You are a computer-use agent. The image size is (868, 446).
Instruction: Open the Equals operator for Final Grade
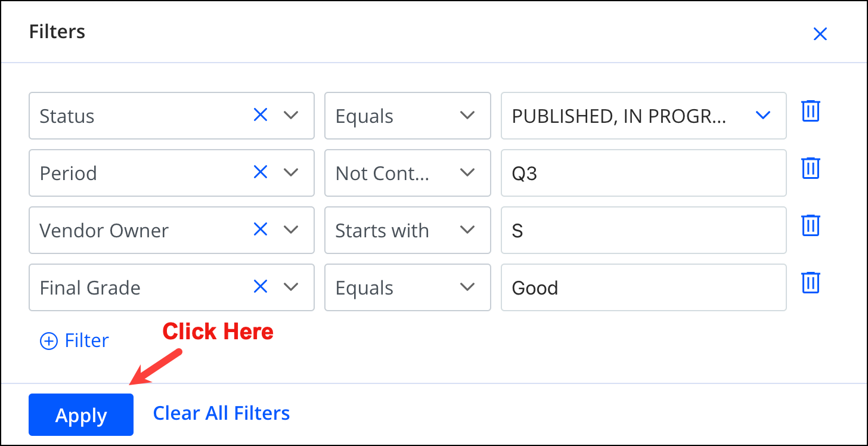408,287
